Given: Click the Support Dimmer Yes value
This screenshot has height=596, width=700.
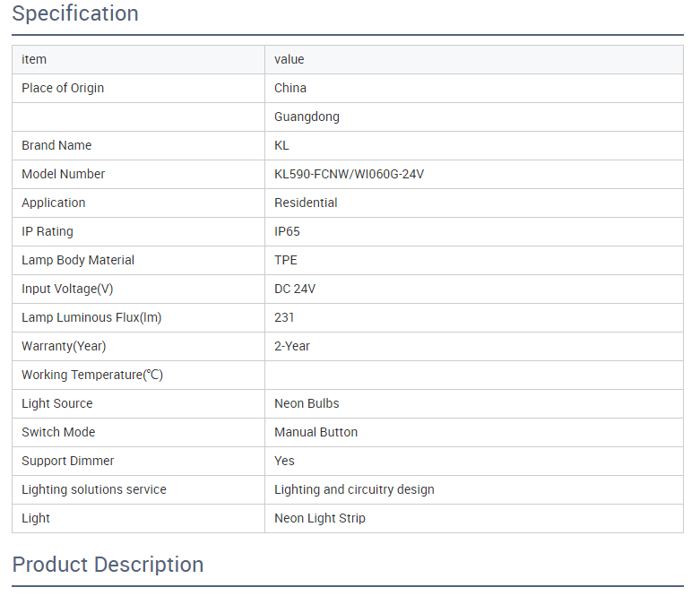Looking at the screenshot, I should [x=284, y=461].
